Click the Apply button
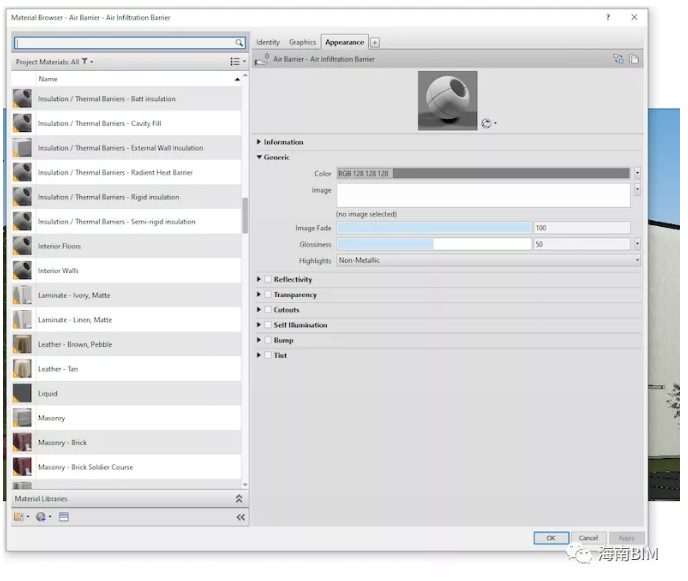The width and height of the screenshot is (688, 581). coord(627,538)
